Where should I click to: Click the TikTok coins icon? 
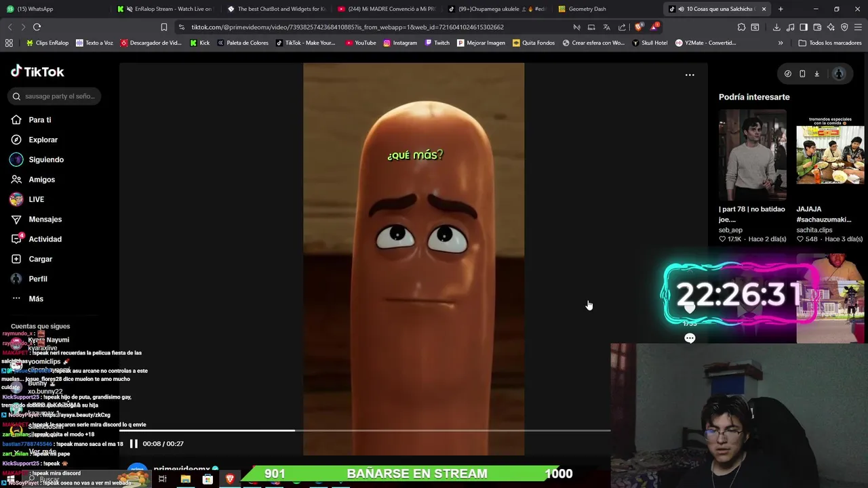788,74
